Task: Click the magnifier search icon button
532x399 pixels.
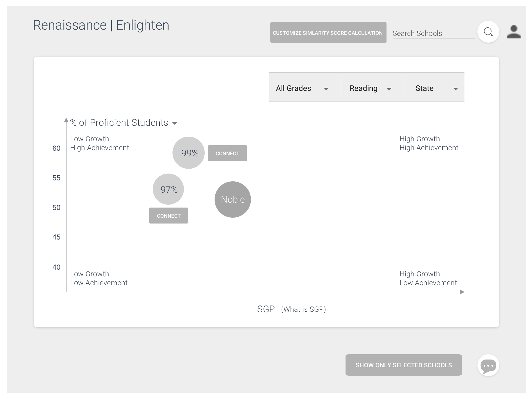Action: pos(488,32)
